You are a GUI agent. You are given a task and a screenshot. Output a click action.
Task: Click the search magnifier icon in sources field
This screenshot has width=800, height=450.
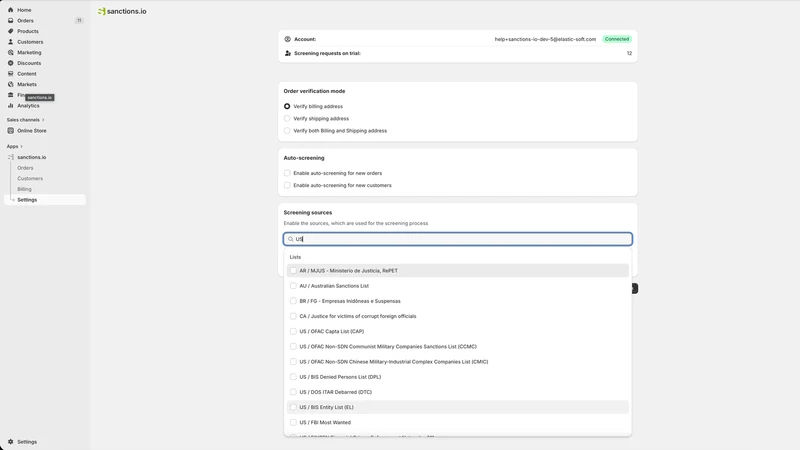291,239
